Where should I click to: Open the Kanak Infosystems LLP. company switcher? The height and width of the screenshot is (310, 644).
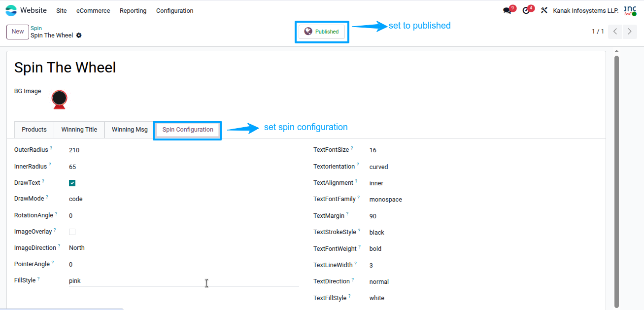click(586, 10)
